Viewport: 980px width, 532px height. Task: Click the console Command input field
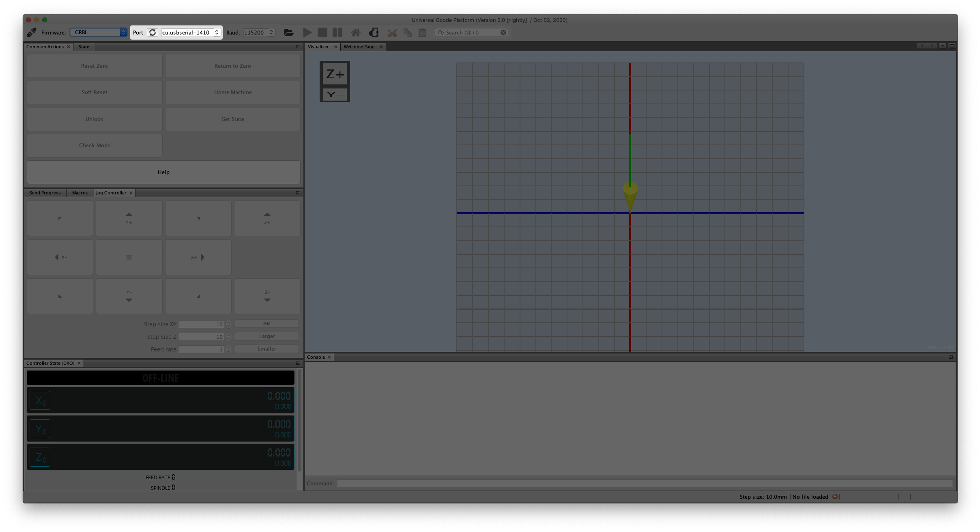tap(644, 483)
